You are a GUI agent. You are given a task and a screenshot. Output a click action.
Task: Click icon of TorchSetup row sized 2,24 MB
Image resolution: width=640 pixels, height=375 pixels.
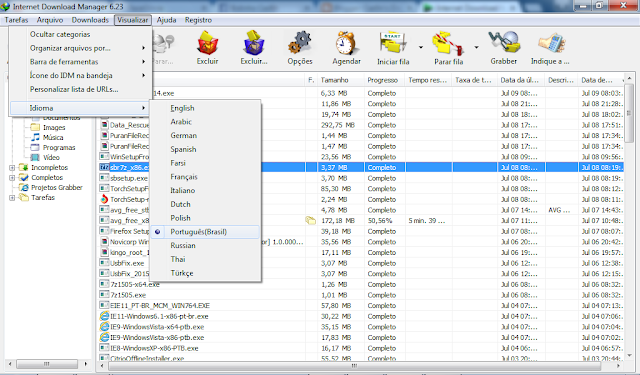click(104, 199)
